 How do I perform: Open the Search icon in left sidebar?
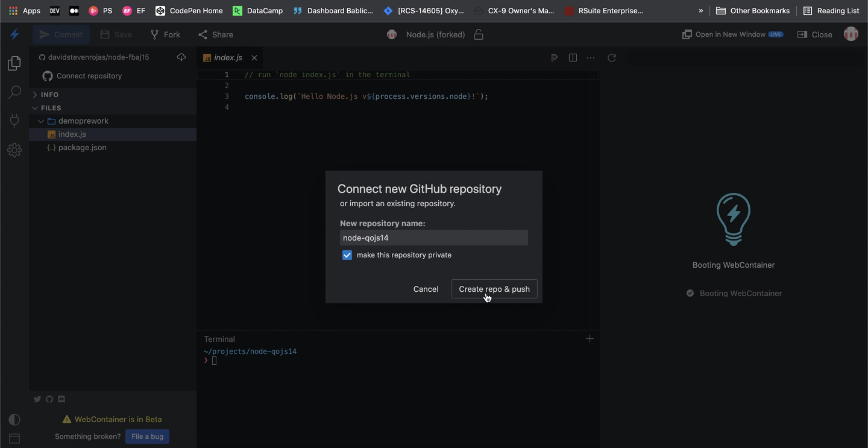point(14,92)
